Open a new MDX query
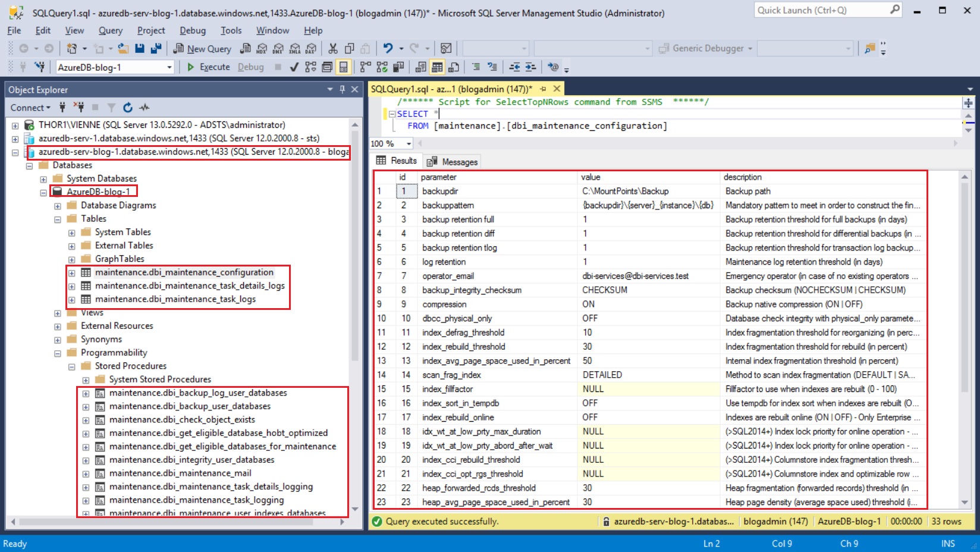980x552 pixels. [262, 48]
